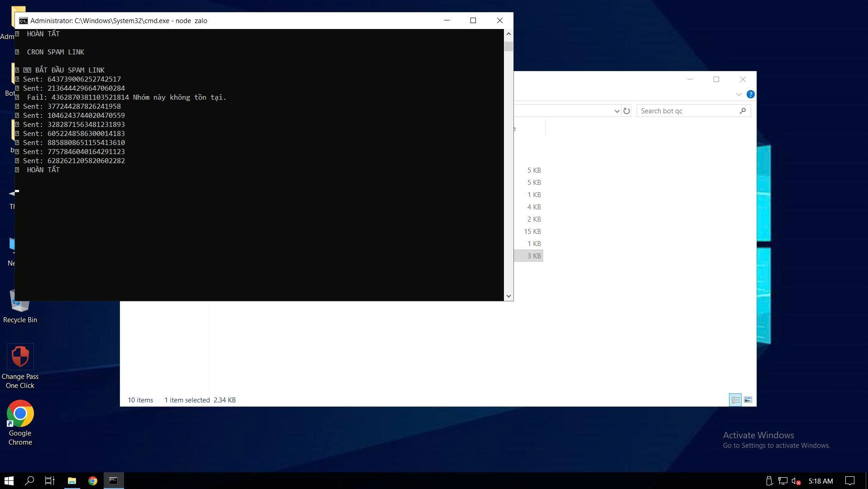868x489 pixels.
Task: Open File Explorer help icon
Action: pyautogui.click(x=750, y=94)
